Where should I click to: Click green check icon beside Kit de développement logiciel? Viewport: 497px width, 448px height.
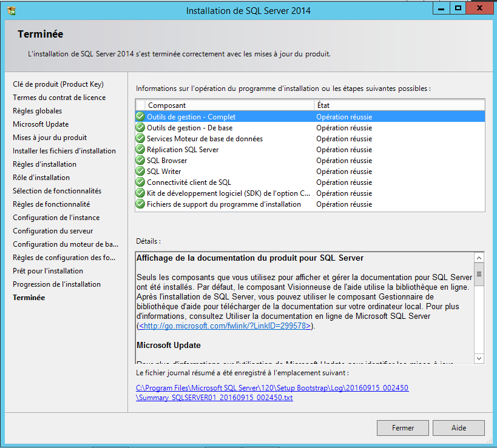[140, 193]
